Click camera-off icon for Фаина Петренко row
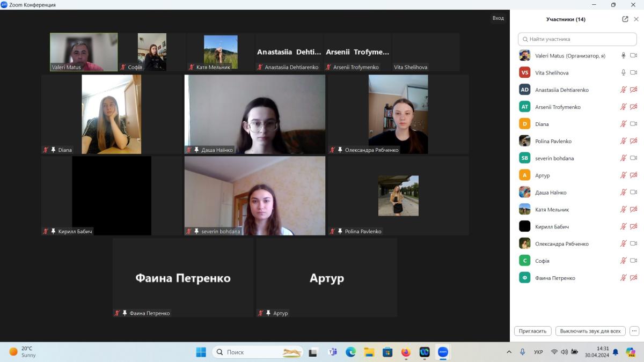 click(x=633, y=278)
